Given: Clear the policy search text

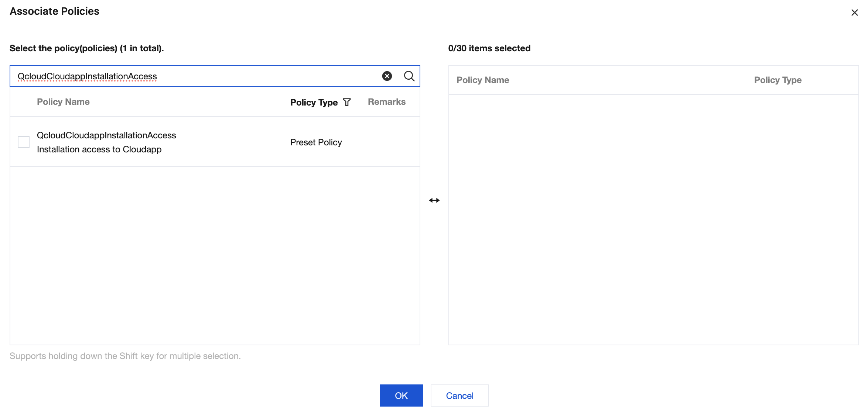Looking at the screenshot, I should coord(387,76).
